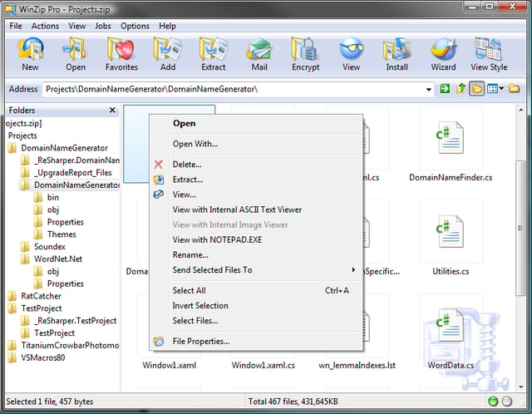Screen dimensions: 532x414
Task: Click the green Go arrow beside address bar
Action: (x=445, y=89)
